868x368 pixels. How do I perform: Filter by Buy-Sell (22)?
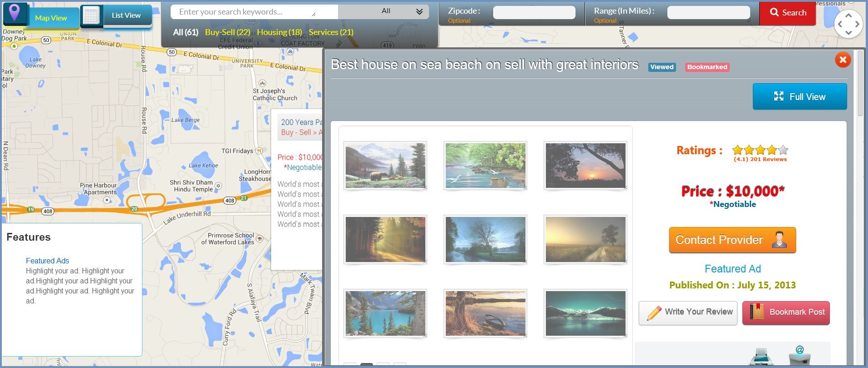[227, 32]
